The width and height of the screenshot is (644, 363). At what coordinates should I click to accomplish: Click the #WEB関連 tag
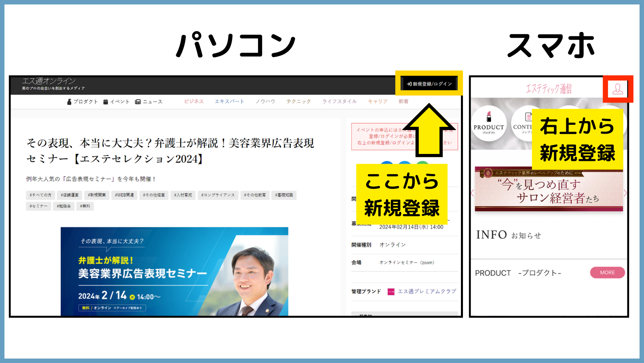point(124,195)
